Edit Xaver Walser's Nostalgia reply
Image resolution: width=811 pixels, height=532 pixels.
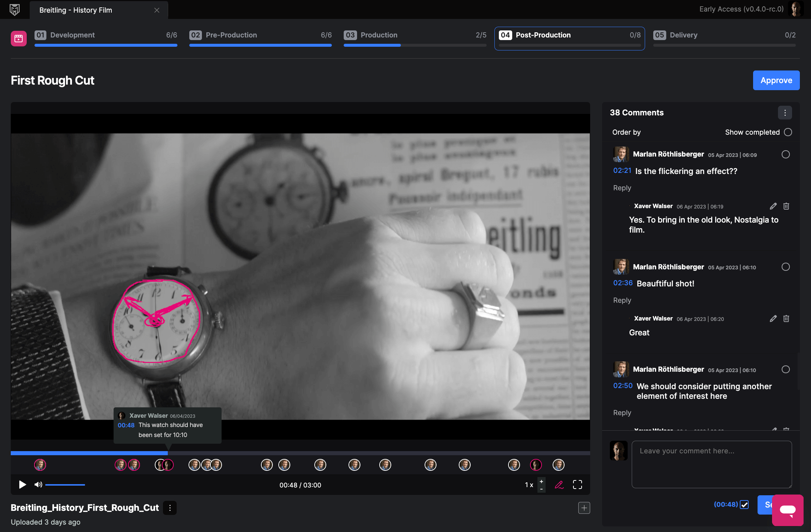point(773,206)
